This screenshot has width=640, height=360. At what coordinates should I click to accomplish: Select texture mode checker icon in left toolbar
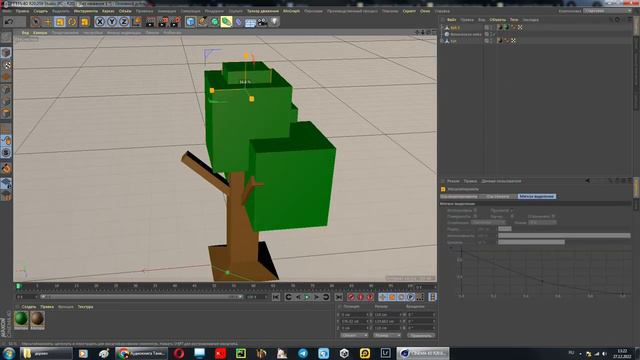[6, 65]
